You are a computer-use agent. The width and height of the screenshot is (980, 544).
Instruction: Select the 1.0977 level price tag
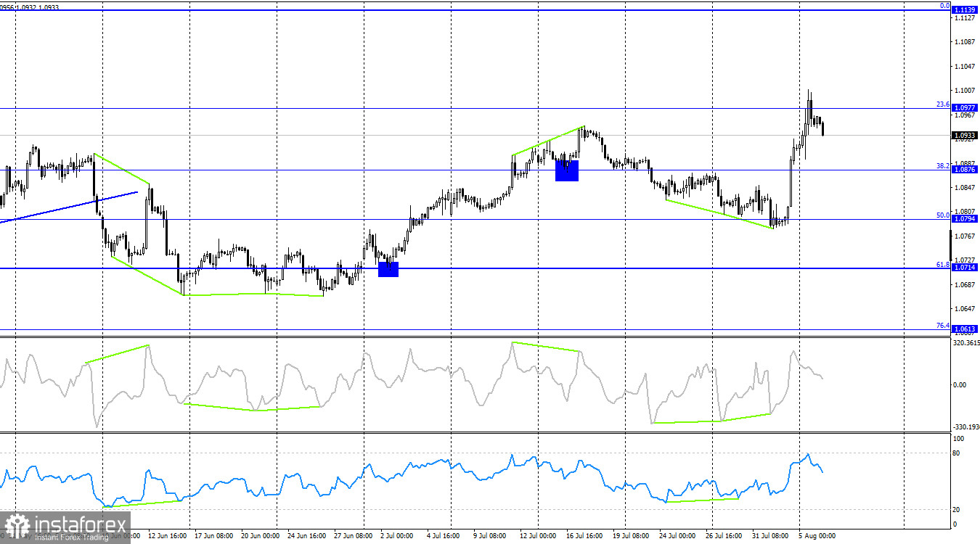coord(964,108)
